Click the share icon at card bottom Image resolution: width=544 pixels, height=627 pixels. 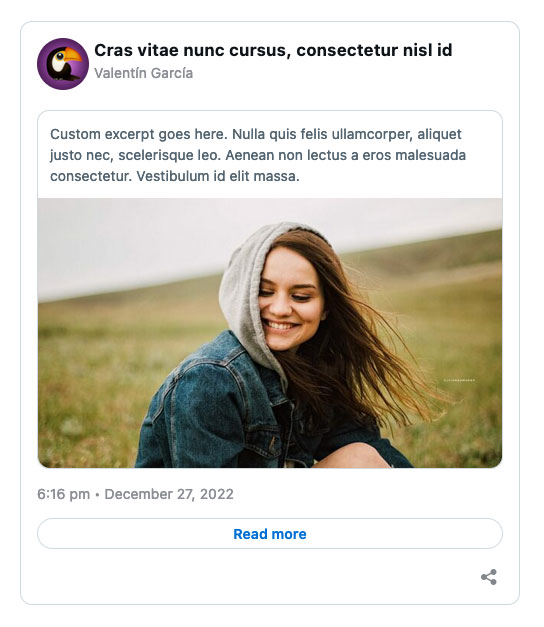tap(489, 577)
